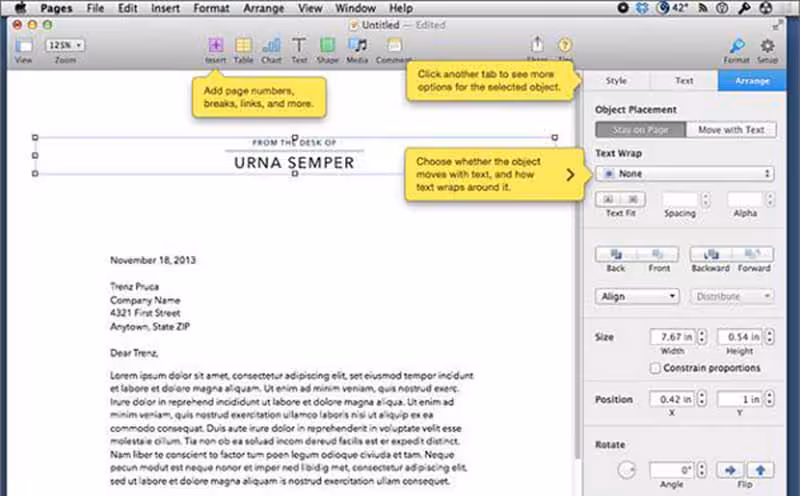Viewport: 800px width, 496px height.
Task: Click the Tips question mark icon
Action: 565,45
